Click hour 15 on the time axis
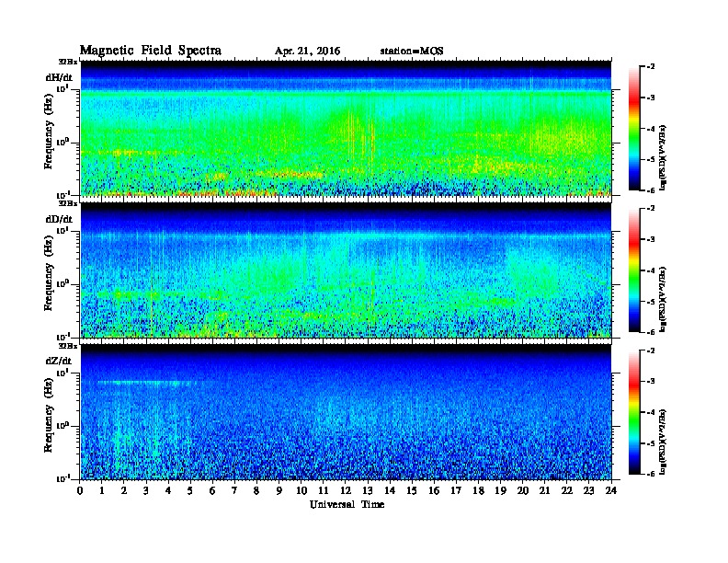The height and width of the screenshot is (563, 728). tap(412, 491)
